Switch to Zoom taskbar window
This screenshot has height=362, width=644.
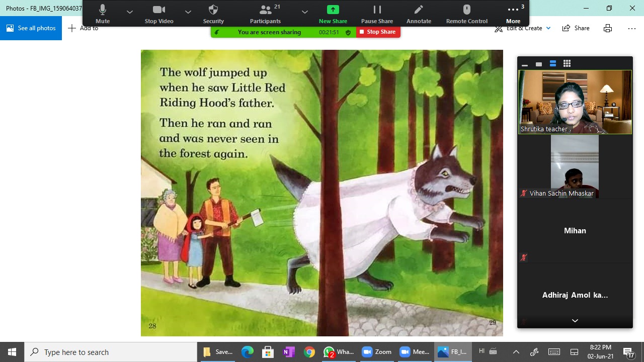coord(377,352)
